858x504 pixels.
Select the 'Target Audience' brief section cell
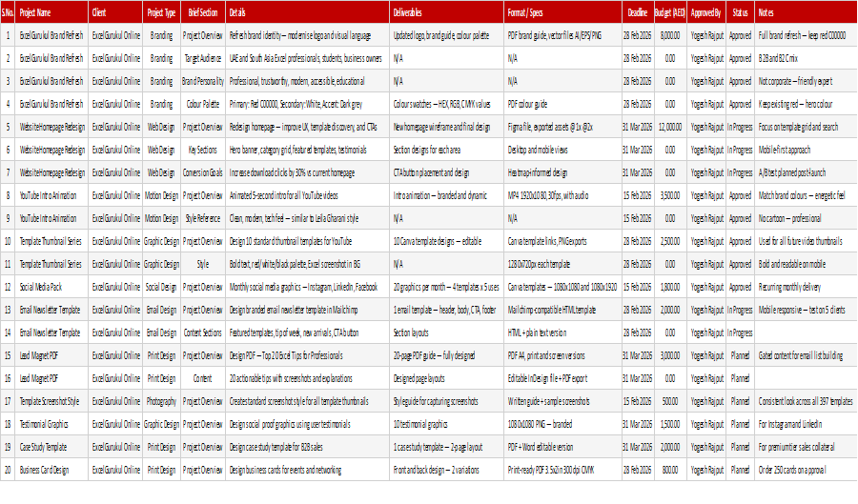(x=202, y=58)
